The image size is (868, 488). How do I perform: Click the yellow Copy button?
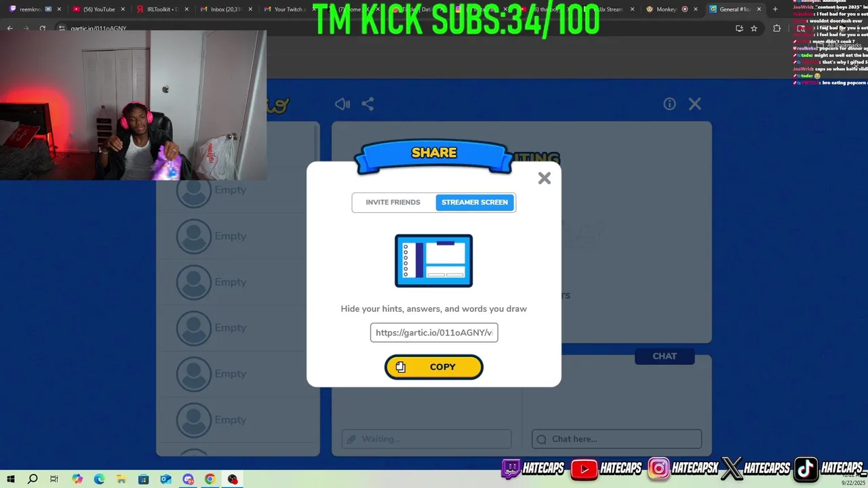point(434,367)
